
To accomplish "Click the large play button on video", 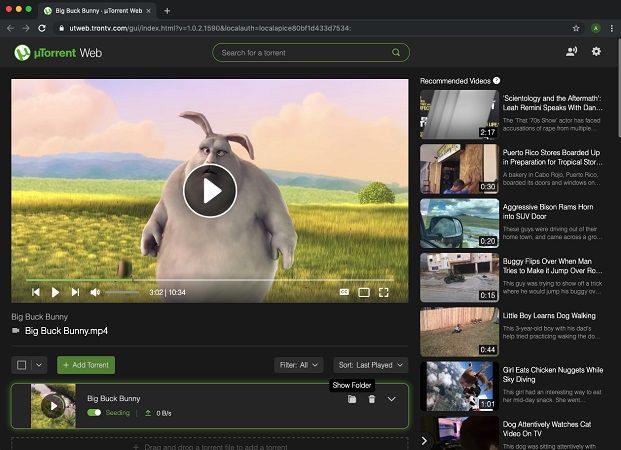I will [210, 191].
